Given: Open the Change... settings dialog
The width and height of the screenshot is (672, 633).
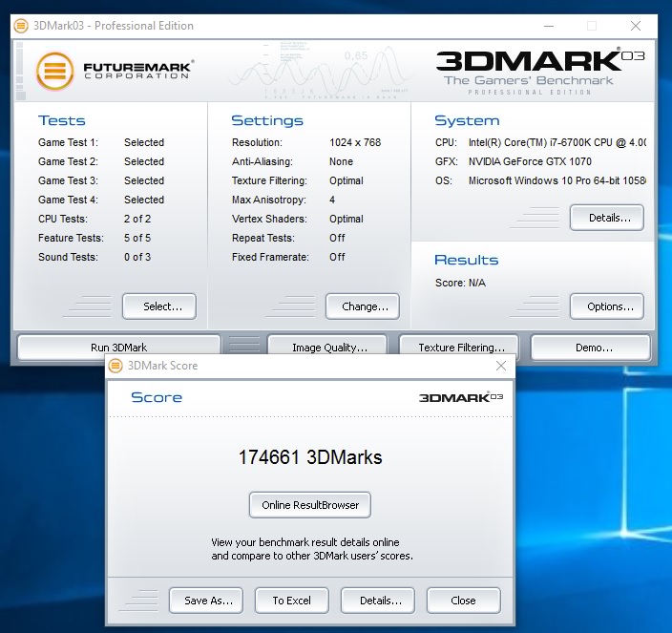Looking at the screenshot, I should [x=363, y=306].
